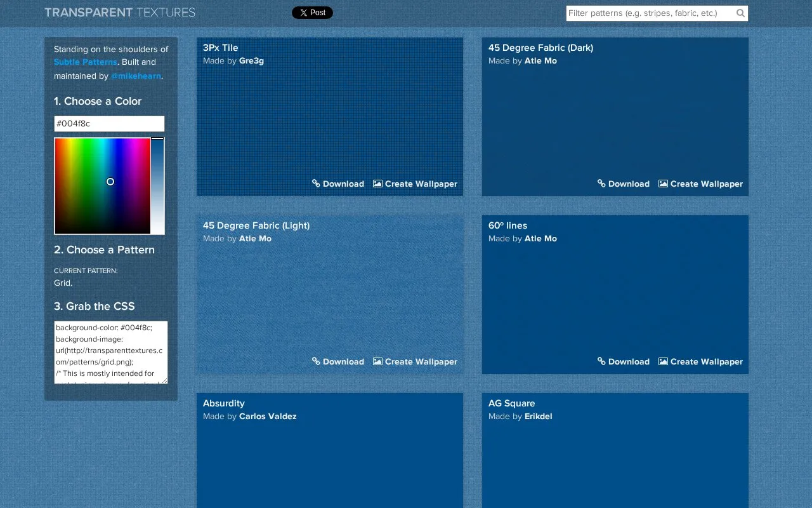Click link icon of 45 Degree Fabric (Light) Download

tap(316, 361)
